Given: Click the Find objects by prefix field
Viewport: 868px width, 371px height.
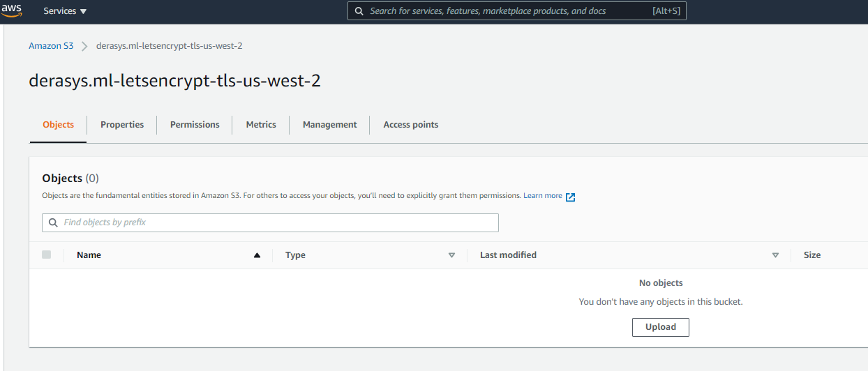Looking at the screenshot, I should [x=270, y=222].
